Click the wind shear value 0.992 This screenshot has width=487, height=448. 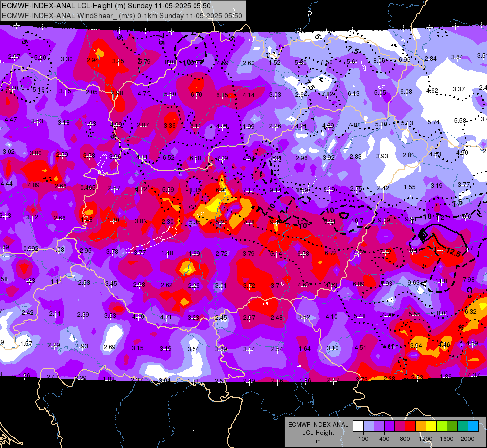(x=31, y=249)
